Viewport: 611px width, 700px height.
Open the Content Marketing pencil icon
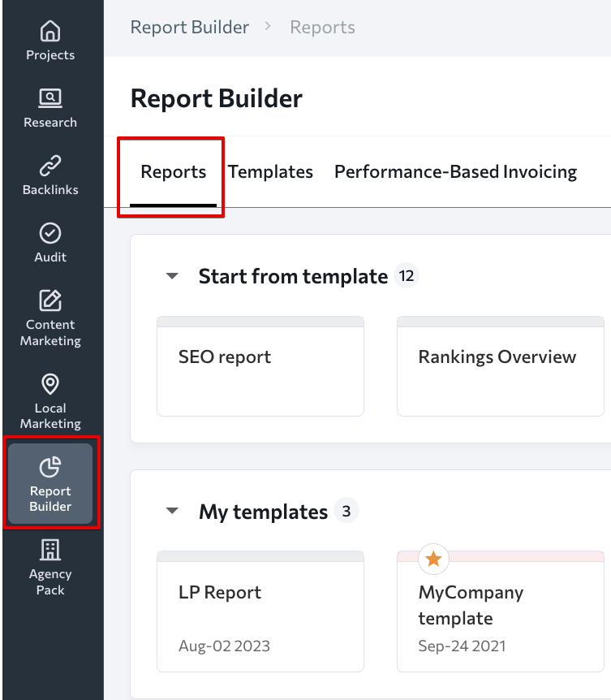(50, 300)
